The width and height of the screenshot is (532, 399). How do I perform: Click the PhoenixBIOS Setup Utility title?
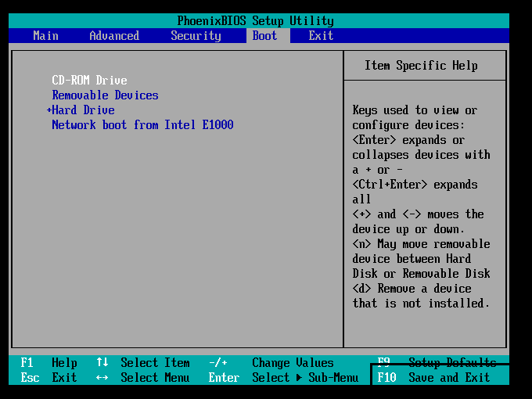256,20
